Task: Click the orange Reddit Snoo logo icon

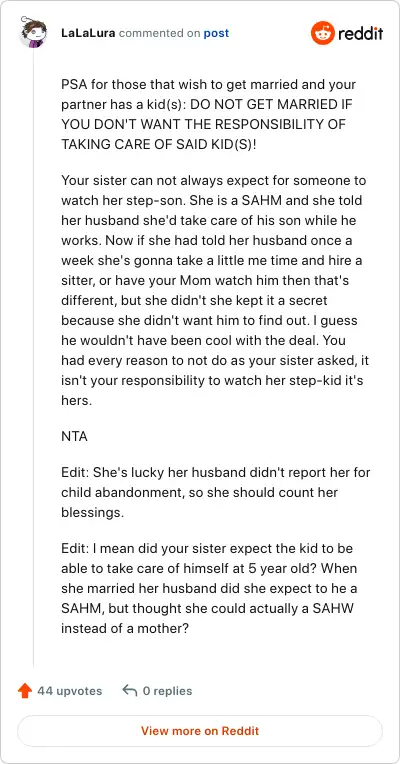Action: pyautogui.click(x=323, y=33)
